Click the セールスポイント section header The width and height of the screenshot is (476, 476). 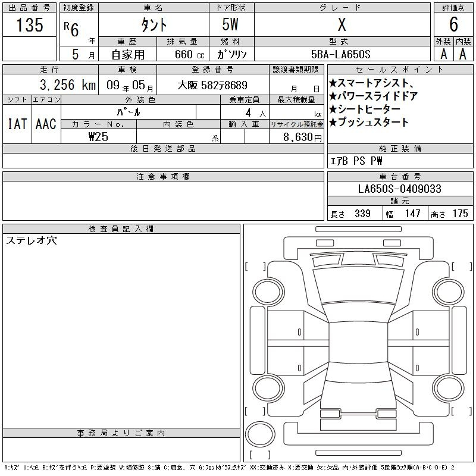[x=400, y=70]
